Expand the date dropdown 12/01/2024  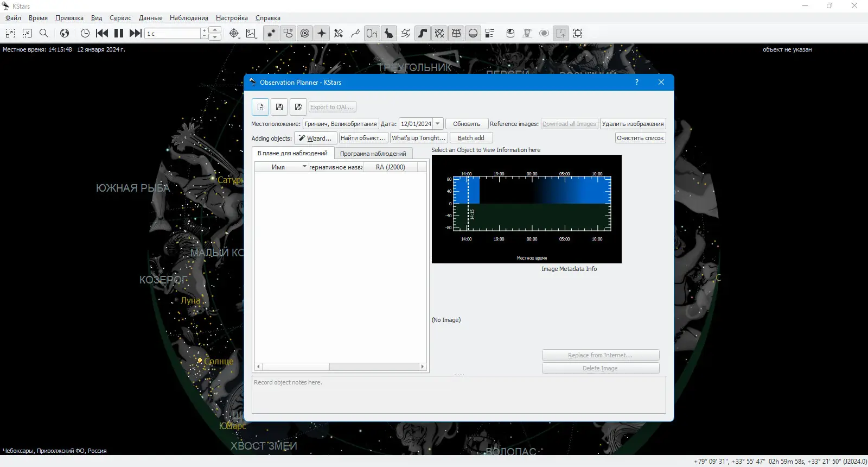(438, 124)
